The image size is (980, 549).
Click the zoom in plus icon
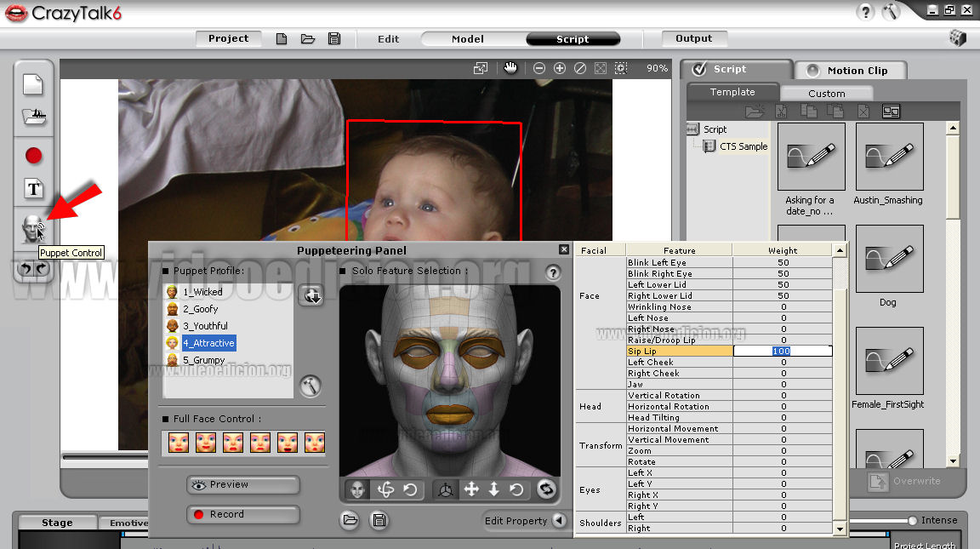click(560, 68)
